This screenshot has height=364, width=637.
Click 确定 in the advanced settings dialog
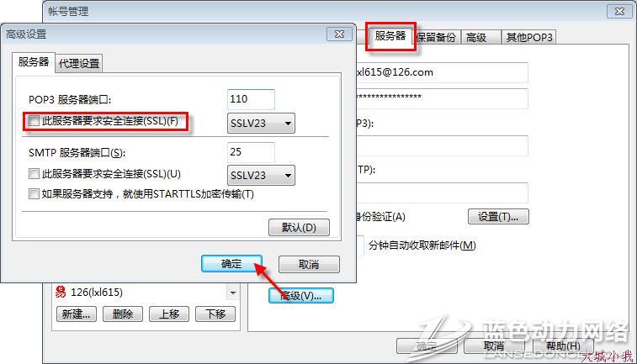click(x=232, y=264)
